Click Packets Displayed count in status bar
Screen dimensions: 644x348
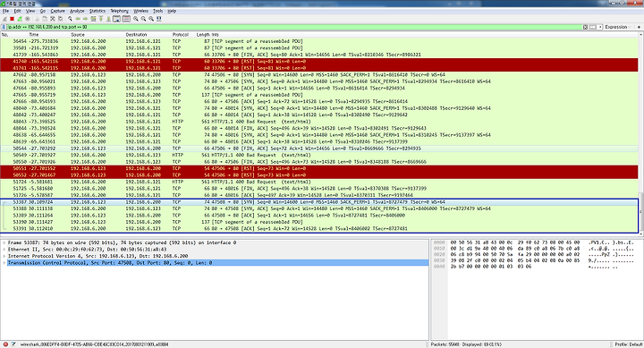point(466,344)
